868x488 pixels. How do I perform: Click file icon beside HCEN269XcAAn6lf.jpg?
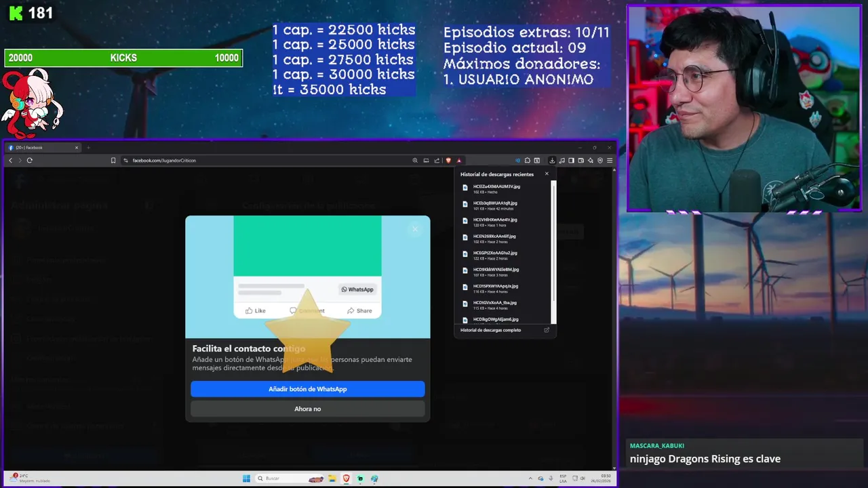click(465, 239)
